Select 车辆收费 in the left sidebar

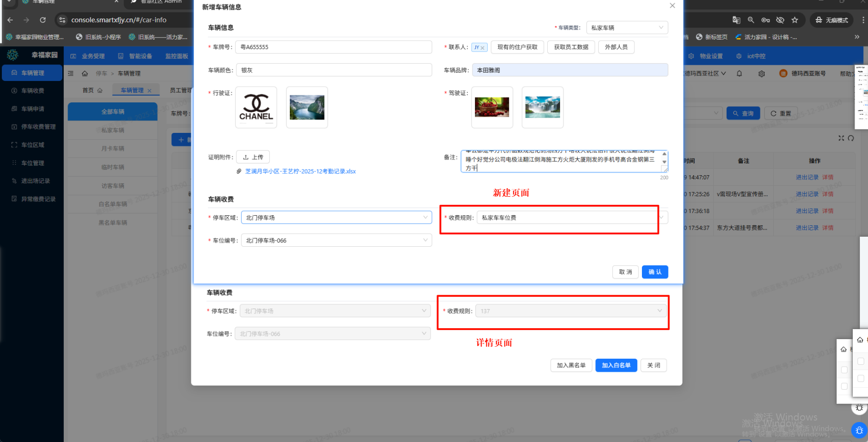click(32, 90)
